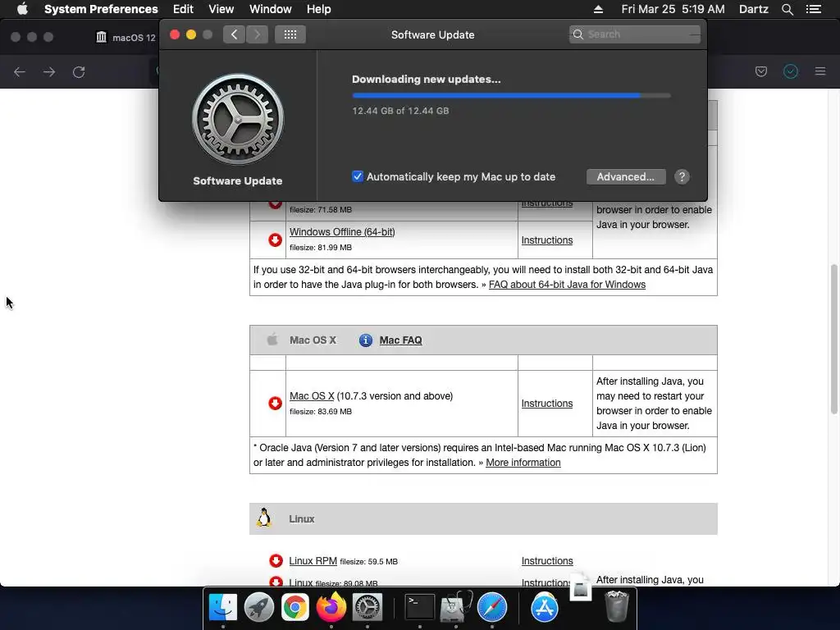Open the Help menu
This screenshot has height=630, width=840.
pos(318,9)
